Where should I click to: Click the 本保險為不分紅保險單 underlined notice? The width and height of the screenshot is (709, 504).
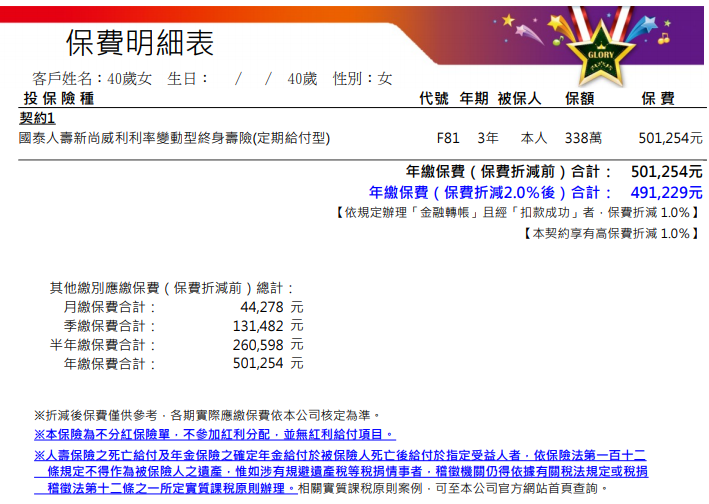point(215,434)
